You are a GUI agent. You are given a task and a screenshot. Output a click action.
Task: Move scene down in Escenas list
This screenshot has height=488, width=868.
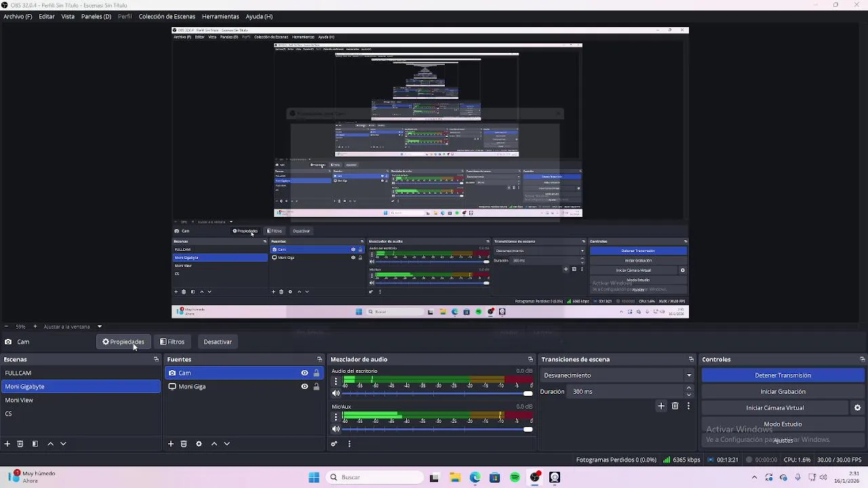[63, 444]
